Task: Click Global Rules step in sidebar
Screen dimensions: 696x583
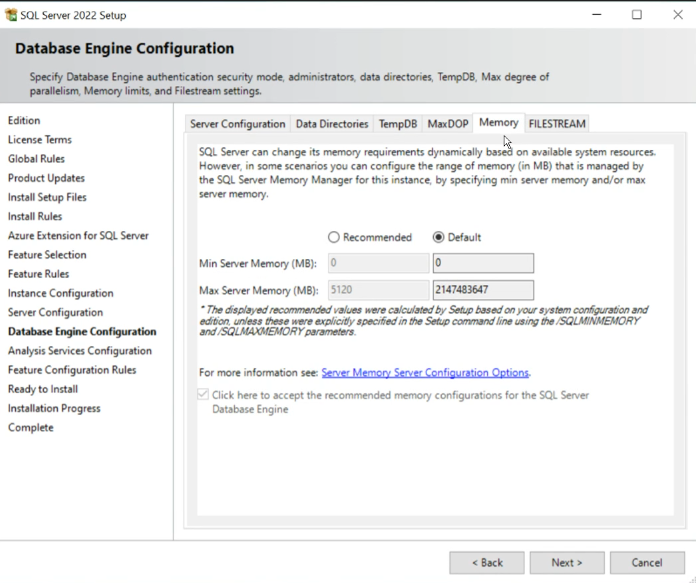Action: tap(36, 159)
